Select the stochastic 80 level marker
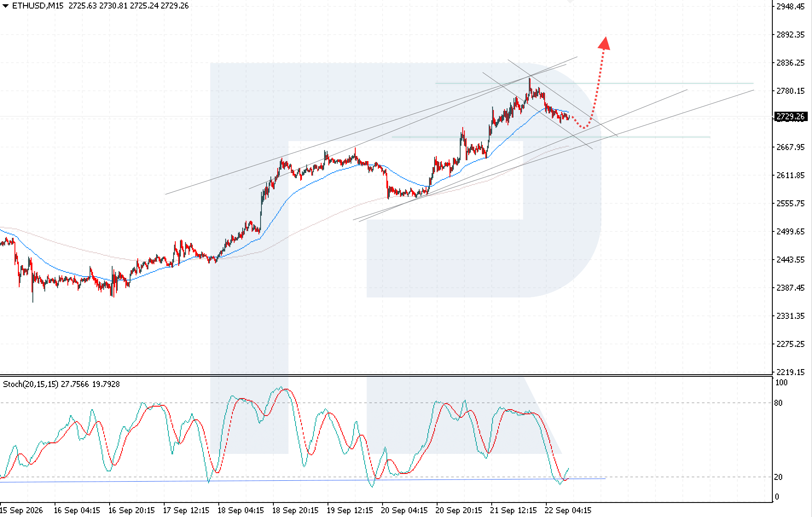812x517 pixels. click(778, 403)
